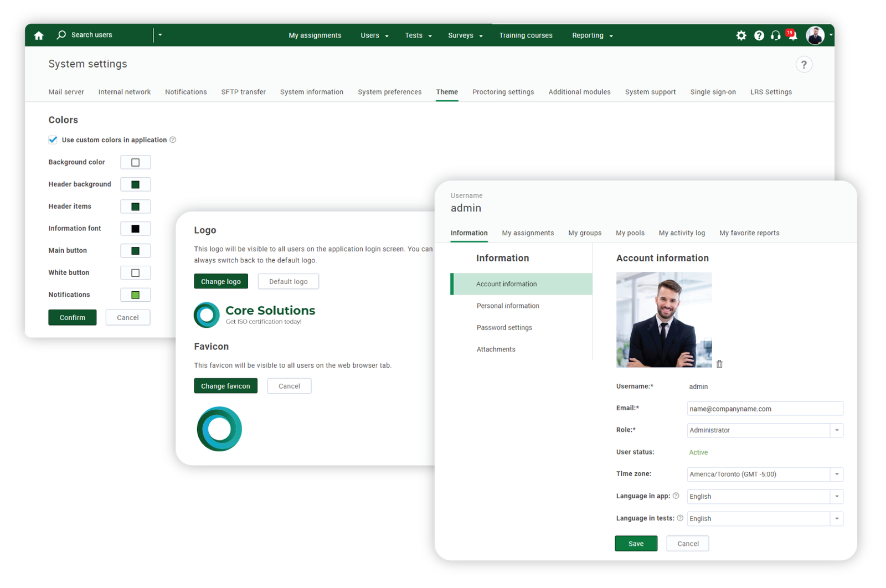Switch to Proctoring settings tab
This screenshot has height=588, width=886.
click(503, 92)
